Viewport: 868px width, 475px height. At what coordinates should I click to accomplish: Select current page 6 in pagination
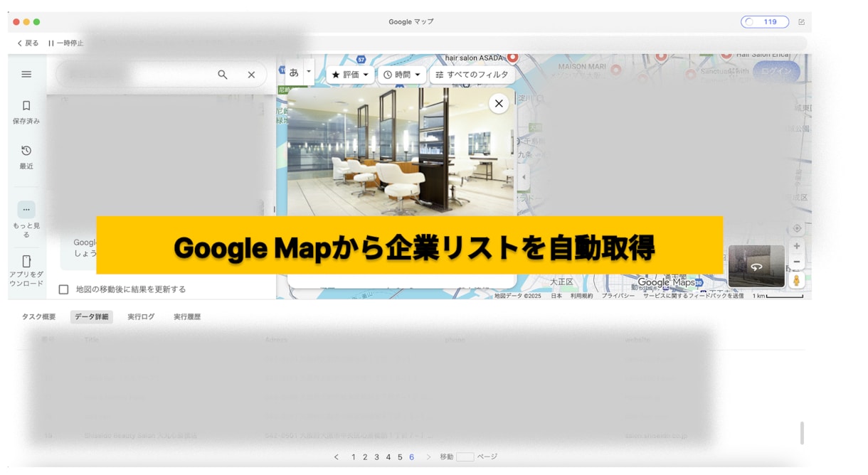point(412,457)
